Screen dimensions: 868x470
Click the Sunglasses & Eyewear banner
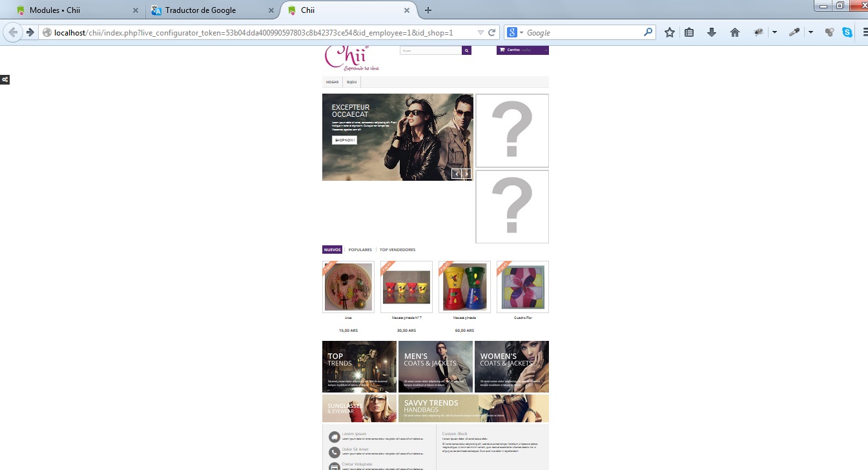pos(359,409)
